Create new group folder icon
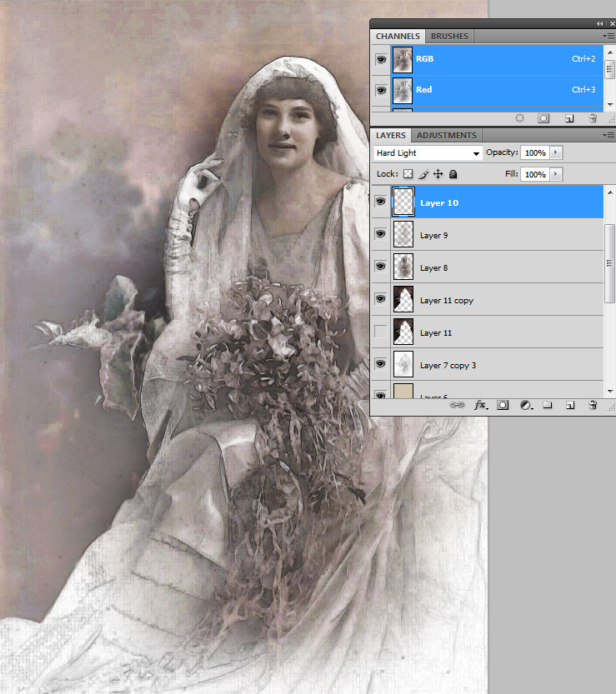 548,405
